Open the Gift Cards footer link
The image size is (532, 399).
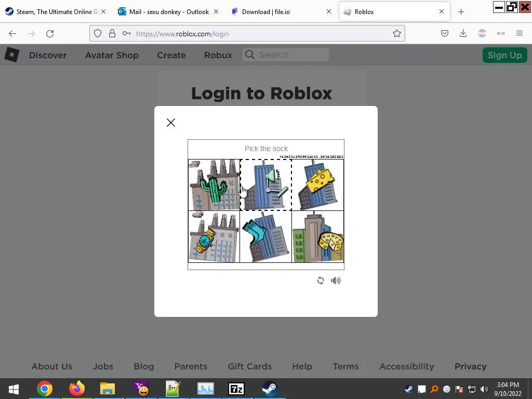pos(250,366)
